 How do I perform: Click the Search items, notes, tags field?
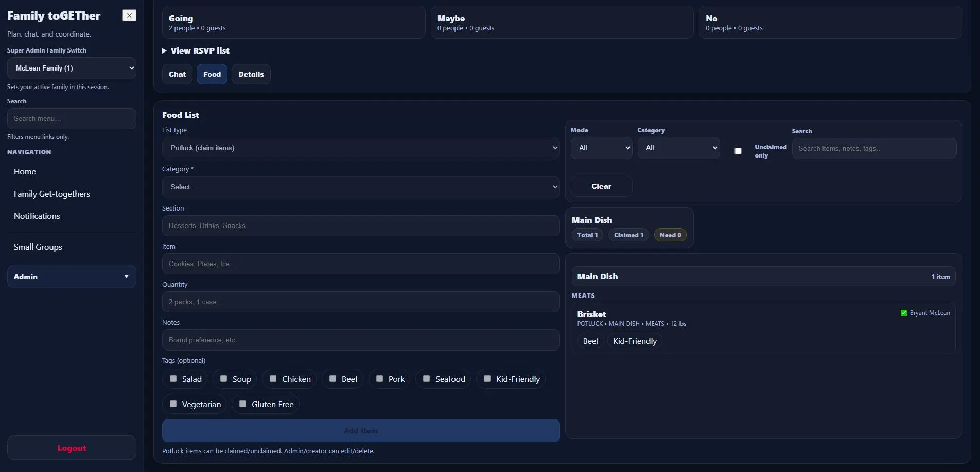tap(873, 148)
